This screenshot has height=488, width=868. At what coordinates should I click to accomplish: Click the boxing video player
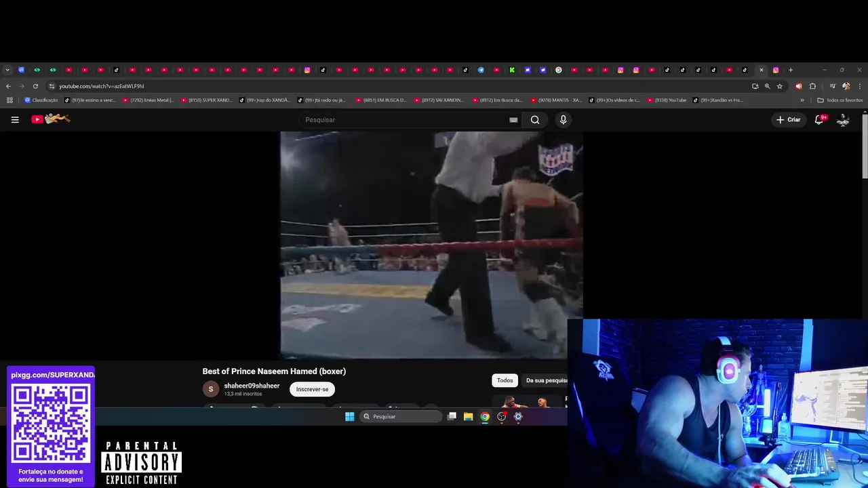pyautogui.click(x=432, y=245)
